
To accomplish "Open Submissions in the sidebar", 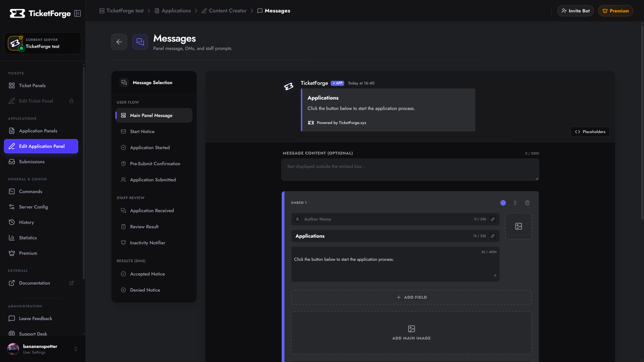I will pos(41,162).
